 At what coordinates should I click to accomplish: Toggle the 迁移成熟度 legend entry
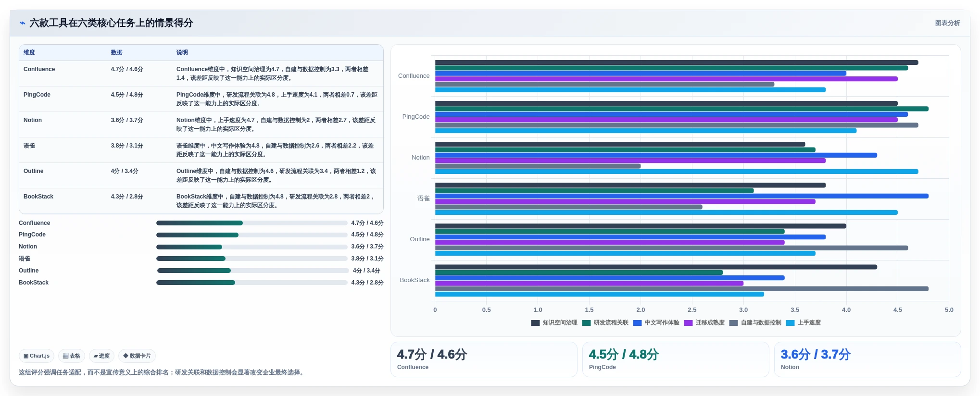pos(704,323)
